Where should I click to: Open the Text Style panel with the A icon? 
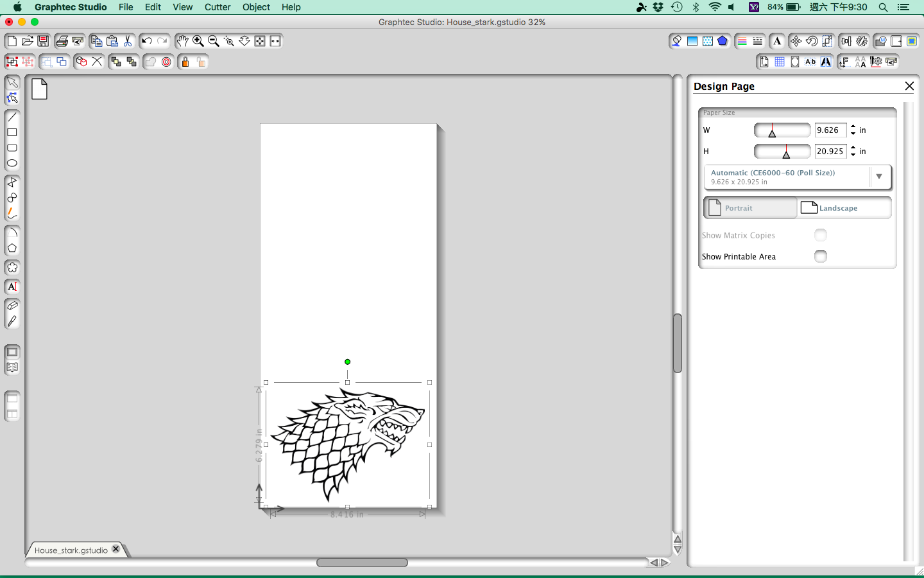coord(777,41)
